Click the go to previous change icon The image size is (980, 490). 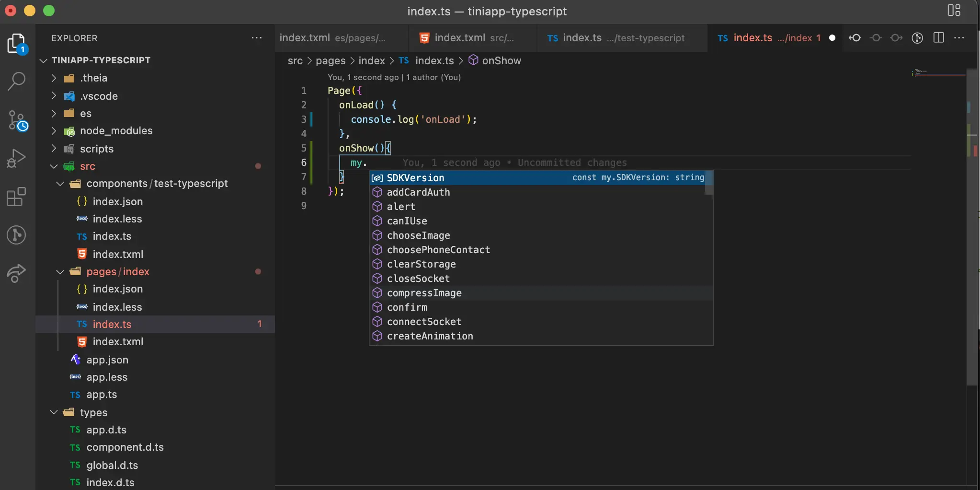click(855, 38)
